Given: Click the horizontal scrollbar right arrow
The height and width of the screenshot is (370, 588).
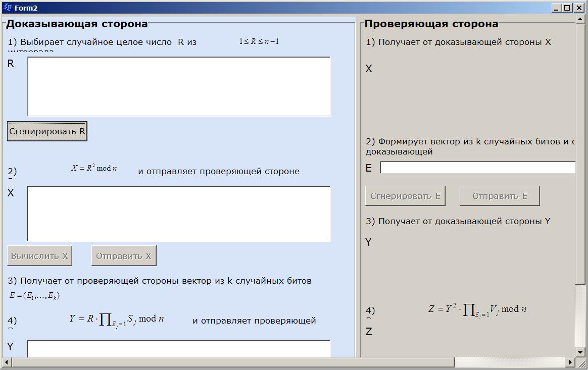Looking at the screenshot, I should [x=571, y=362].
